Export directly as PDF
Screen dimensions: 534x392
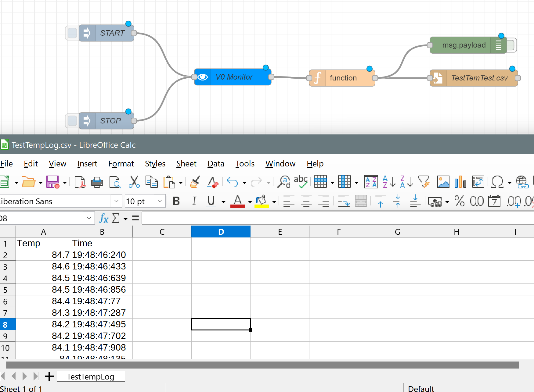pos(80,182)
